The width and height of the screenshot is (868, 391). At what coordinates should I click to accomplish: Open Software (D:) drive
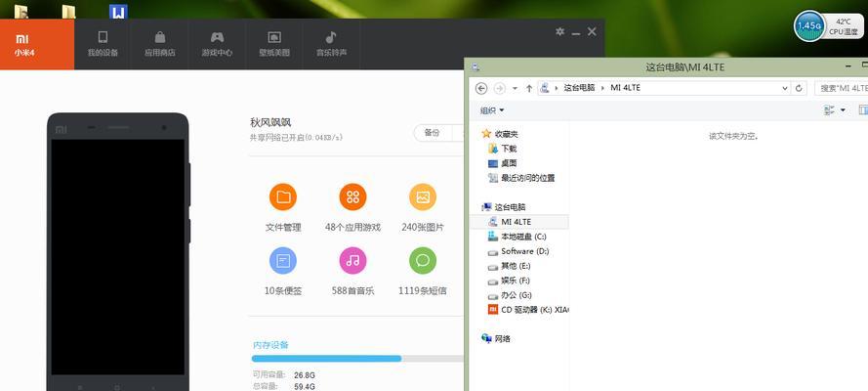tap(518, 251)
